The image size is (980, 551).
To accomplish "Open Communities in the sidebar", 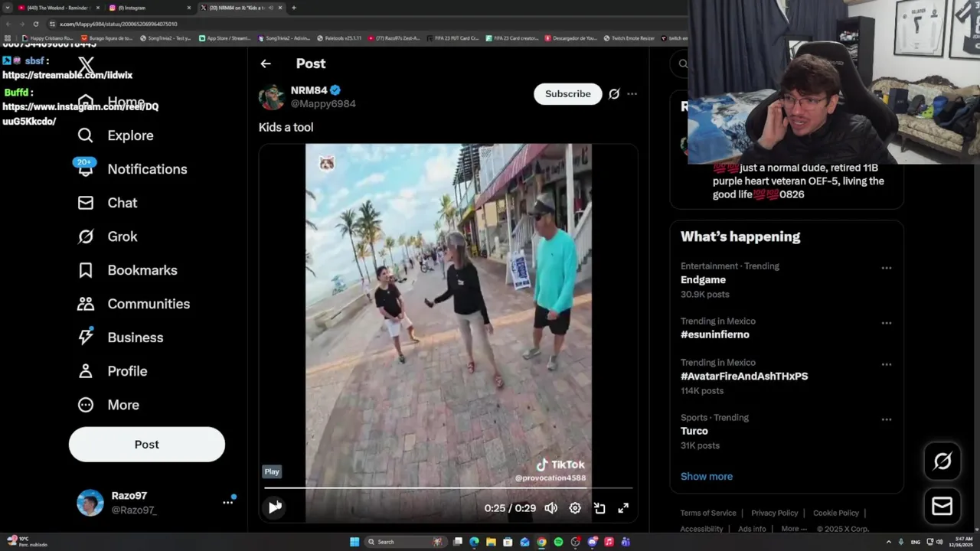I will [133, 304].
